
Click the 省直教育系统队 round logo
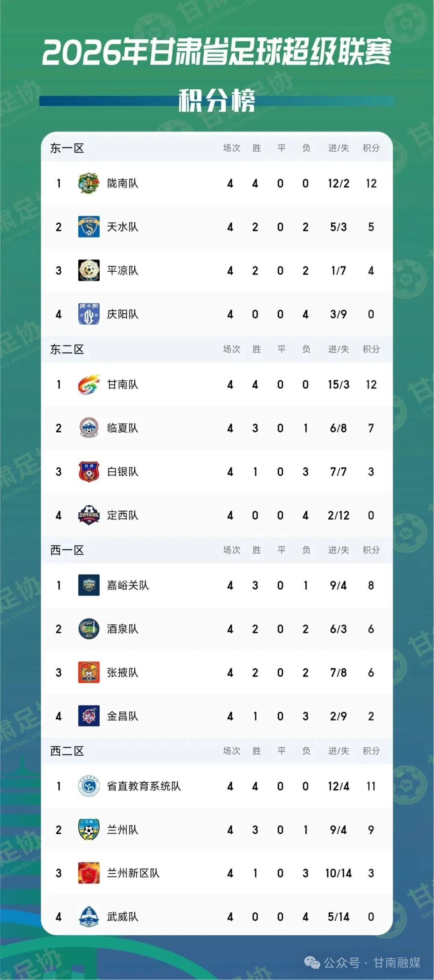click(89, 786)
